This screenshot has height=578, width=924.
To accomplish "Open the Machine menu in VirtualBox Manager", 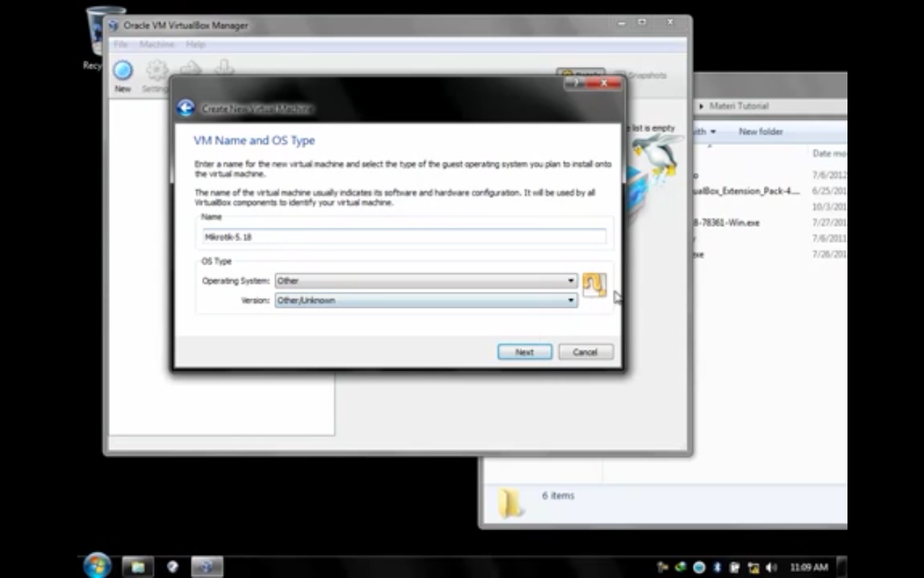I will pos(157,44).
